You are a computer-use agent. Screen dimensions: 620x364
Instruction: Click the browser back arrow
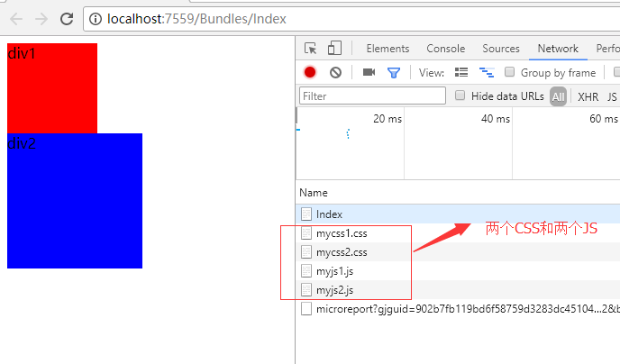coord(16,19)
